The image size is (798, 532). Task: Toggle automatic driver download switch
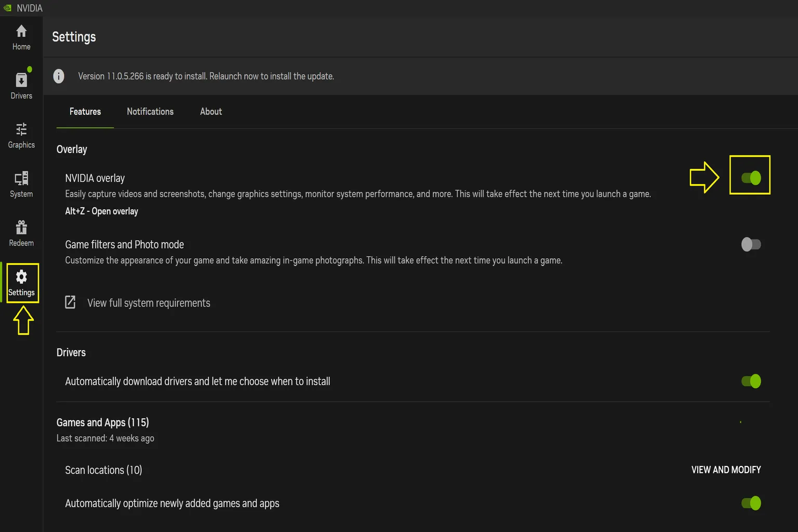[751, 381]
